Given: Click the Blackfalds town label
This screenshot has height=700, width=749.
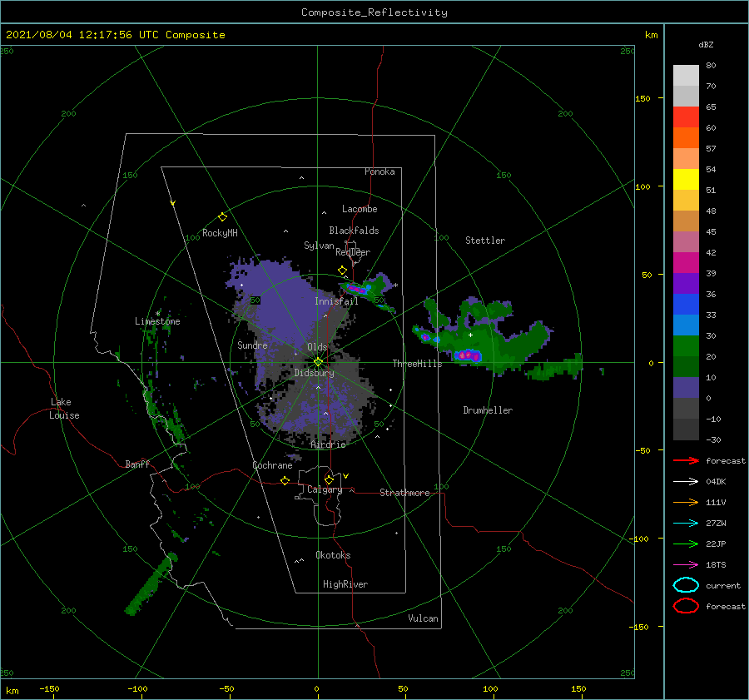Looking at the screenshot, I should pyautogui.click(x=354, y=231).
